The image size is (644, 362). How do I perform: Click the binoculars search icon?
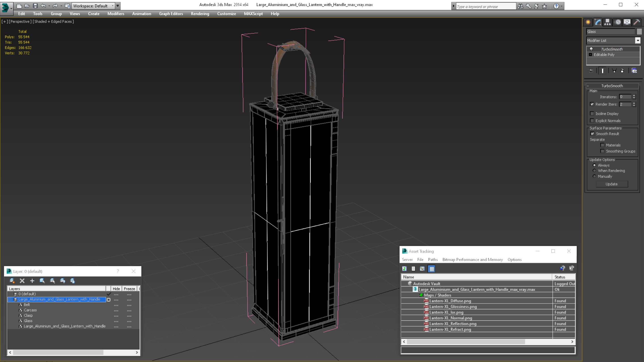pos(520,6)
